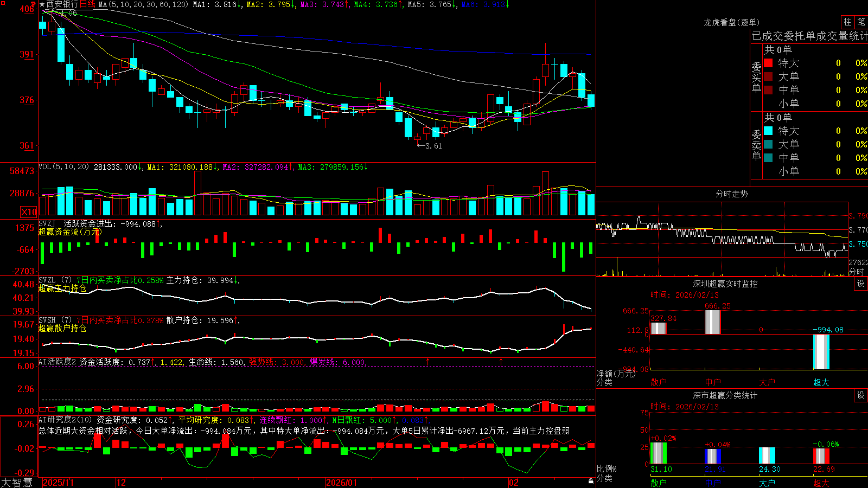The height and width of the screenshot is (488, 868).
Task: Click the 3.790 price label on 分时走势 chart
Action: tap(858, 216)
